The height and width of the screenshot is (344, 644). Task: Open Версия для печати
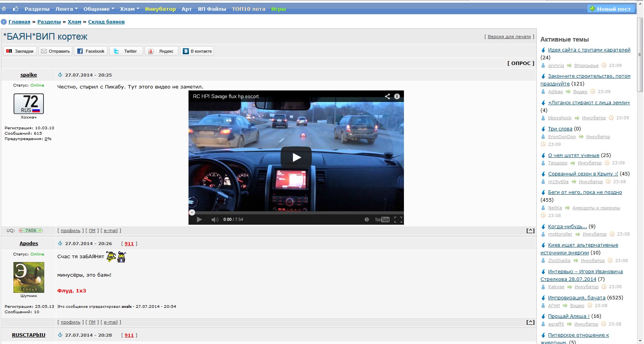coord(509,37)
